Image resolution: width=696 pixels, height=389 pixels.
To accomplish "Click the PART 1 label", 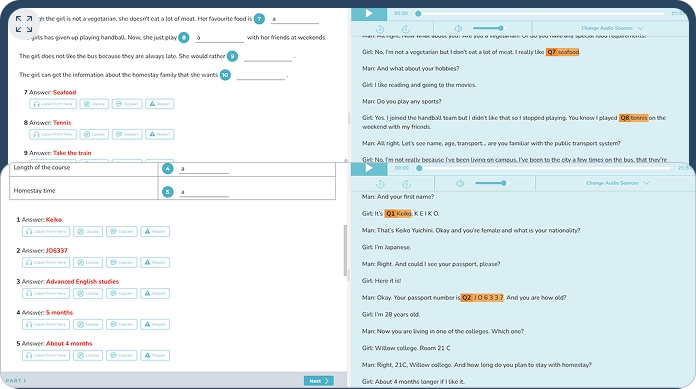I will [16, 381].
